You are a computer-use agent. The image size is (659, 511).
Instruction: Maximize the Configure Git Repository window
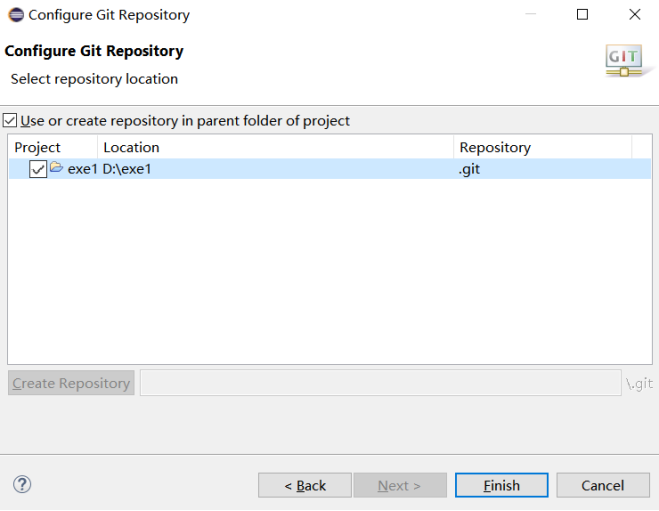pos(582,15)
